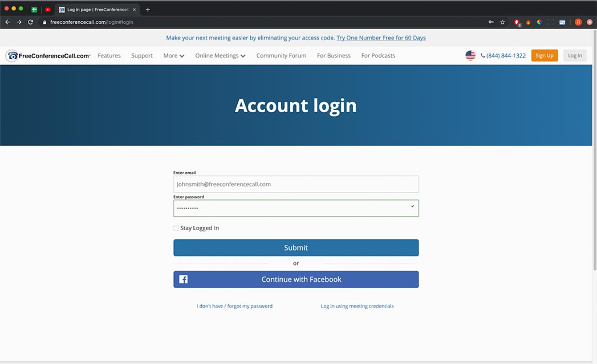Click the FreeConferenceCall.com logo
The width and height of the screenshot is (597, 364).
47,55
